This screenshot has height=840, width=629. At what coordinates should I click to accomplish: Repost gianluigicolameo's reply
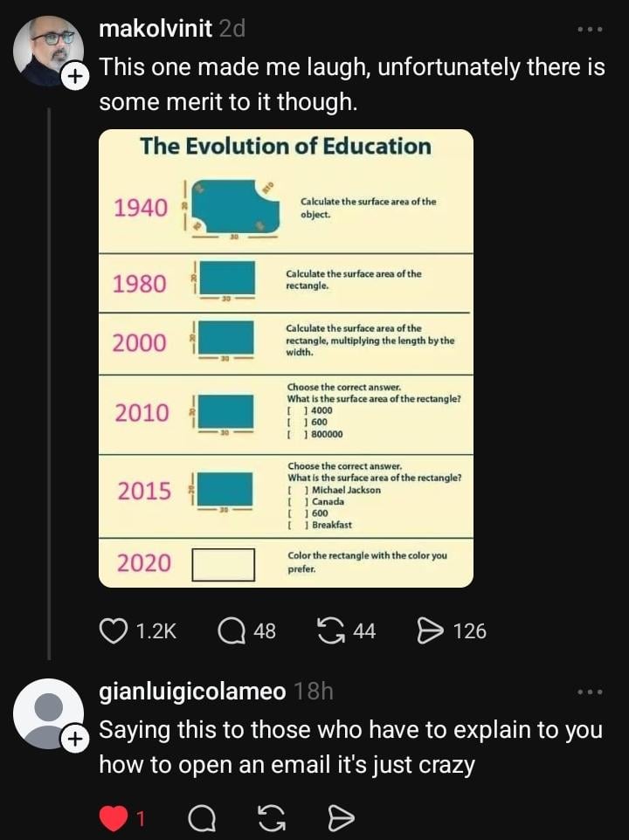point(272,818)
